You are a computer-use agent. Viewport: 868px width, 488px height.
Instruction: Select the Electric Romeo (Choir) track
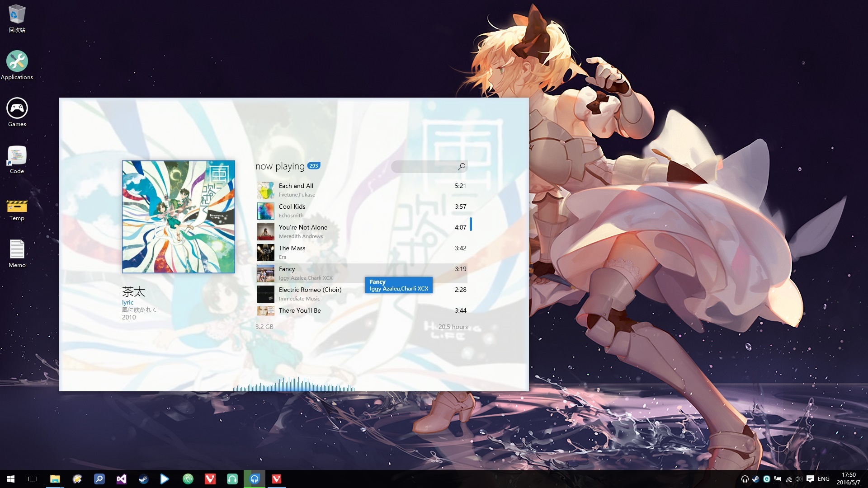310,290
